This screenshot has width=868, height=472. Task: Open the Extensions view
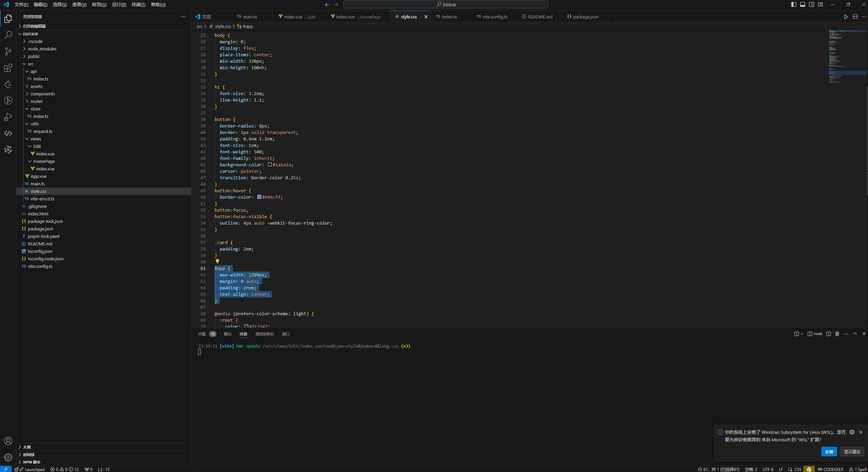pyautogui.click(x=8, y=68)
